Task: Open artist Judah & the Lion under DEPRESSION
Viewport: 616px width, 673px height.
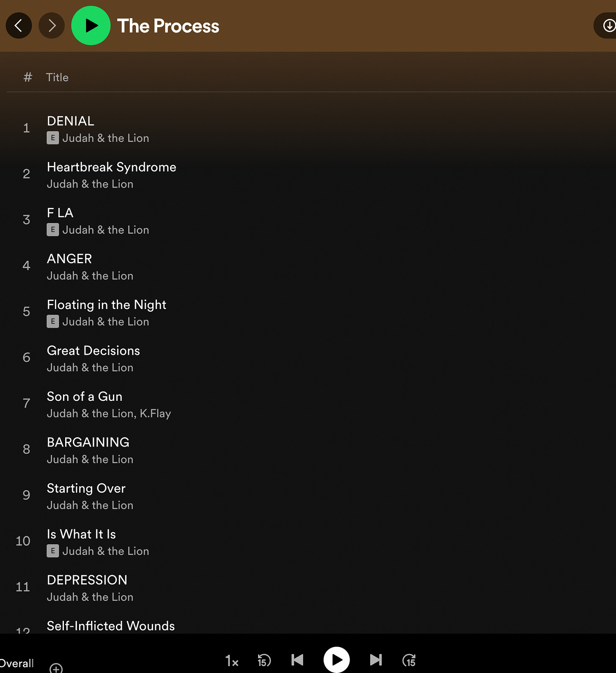Action: point(90,597)
